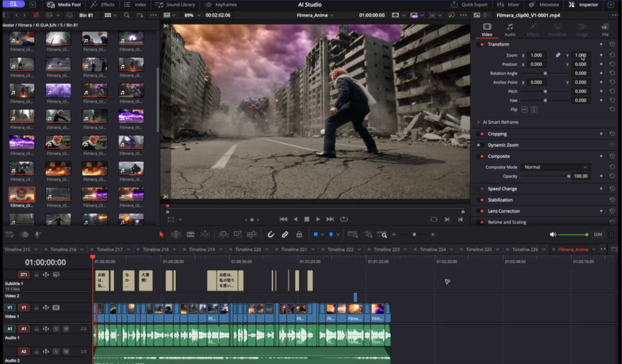
Task: Select the Filmera_Anime timeline tab
Action: [573, 249]
